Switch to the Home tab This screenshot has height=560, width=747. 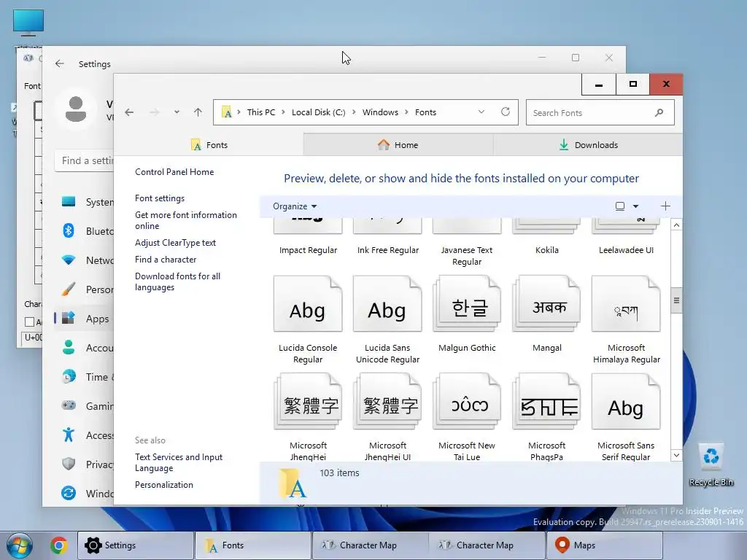coord(398,145)
